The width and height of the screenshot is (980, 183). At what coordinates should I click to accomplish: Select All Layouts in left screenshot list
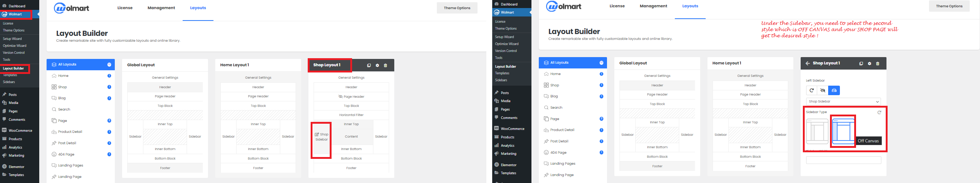click(x=81, y=64)
